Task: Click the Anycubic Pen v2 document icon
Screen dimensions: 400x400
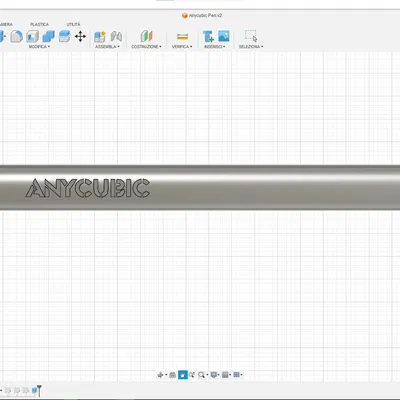Action: [185, 15]
